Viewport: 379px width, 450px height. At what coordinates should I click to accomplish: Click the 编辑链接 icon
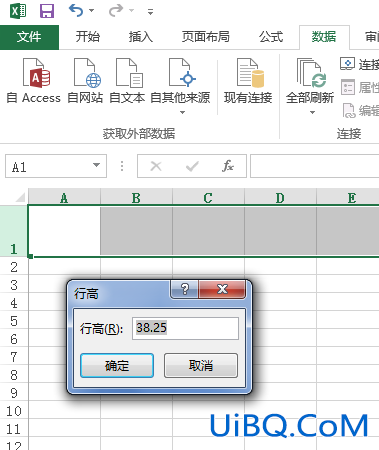349,111
